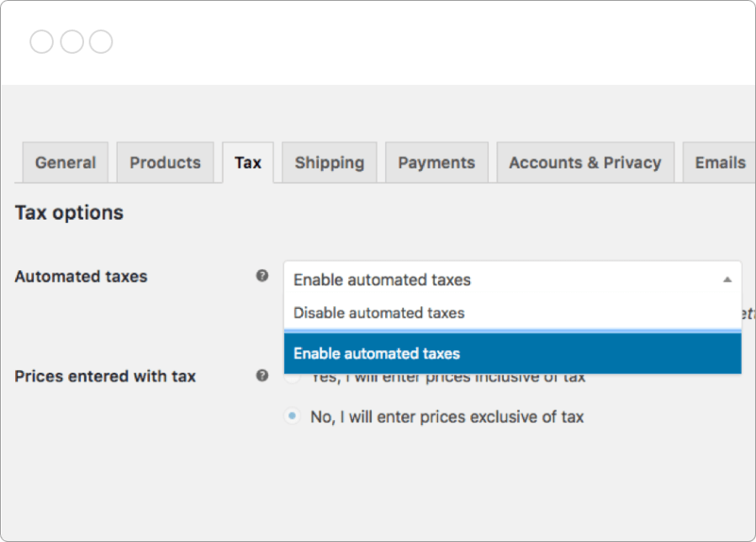Switch to Accounts & Privacy tab
The image size is (756, 542).
coord(584,163)
